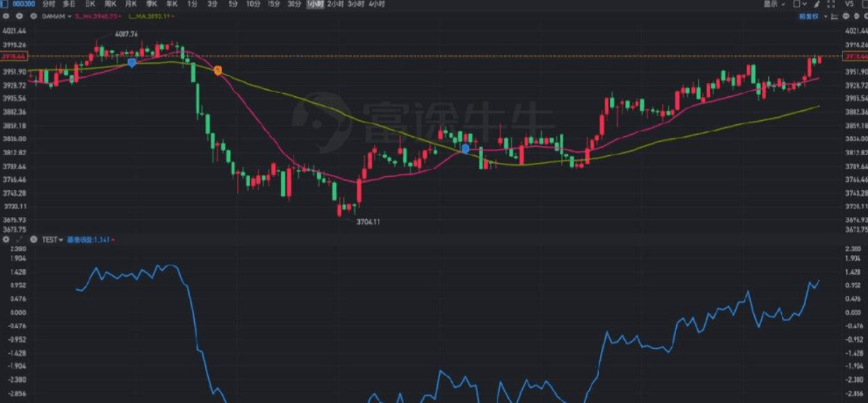Click the chart axis type icon
Screen dimensions: 868x403
[834, 16]
